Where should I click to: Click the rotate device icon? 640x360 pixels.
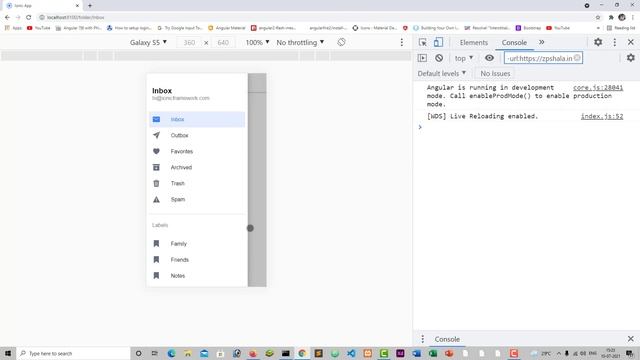[341, 42]
